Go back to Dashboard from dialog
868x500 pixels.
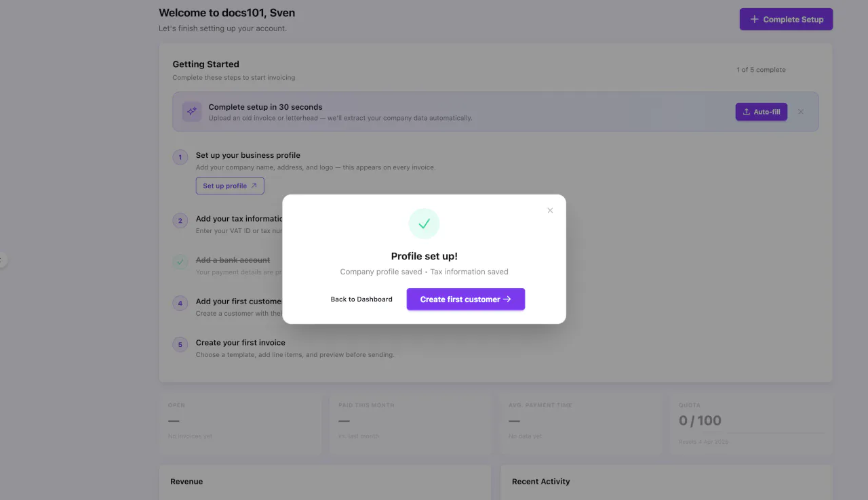tap(361, 299)
